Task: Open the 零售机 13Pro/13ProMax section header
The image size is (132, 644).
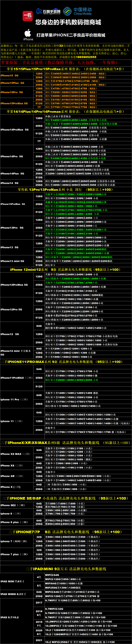Action: [65, 190]
